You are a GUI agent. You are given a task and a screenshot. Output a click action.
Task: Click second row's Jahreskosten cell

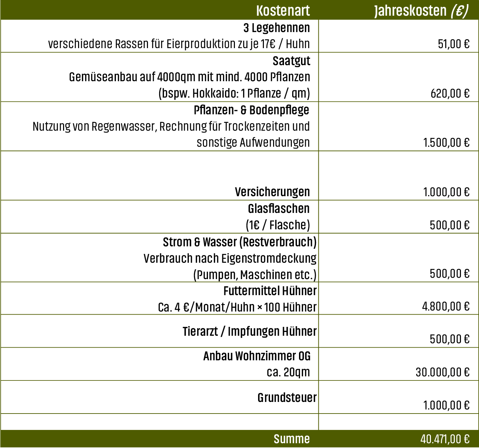pos(398,77)
